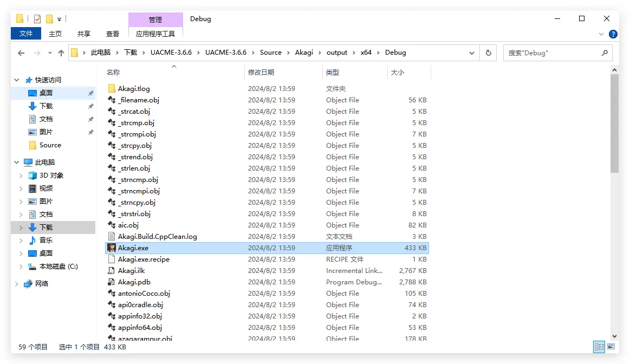Click the Help question mark icon
The image size is (630, 364).
coord(613,34)
